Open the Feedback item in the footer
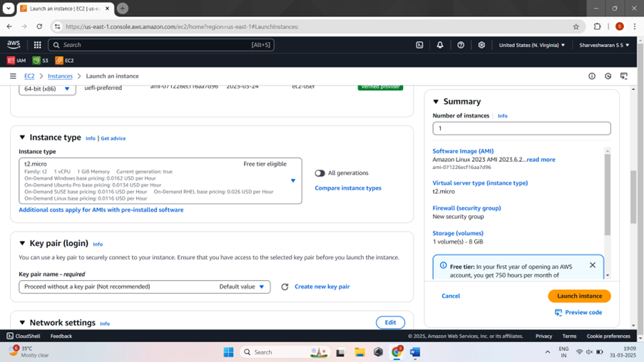The width and height of the screenshot is (644, 362). click(61, 336)
